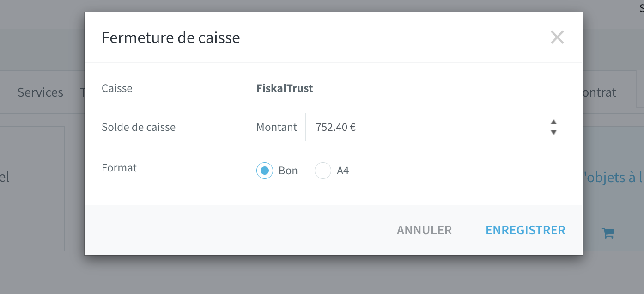Image resolution: width=644 pixels, height=294 pixels.
Task: Choose the Bon option by its label
Action: [288, 171]
